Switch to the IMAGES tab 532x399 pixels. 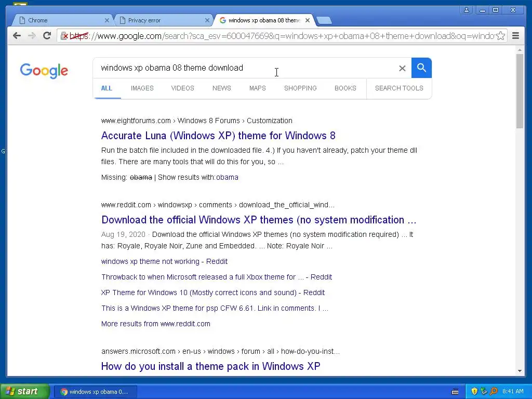[x=142, y=88]
